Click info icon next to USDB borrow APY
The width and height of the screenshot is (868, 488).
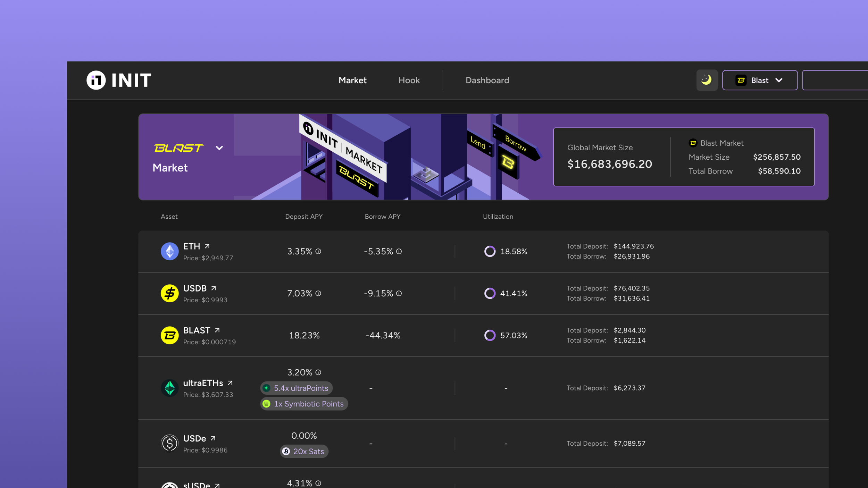[x=399, y=293]
